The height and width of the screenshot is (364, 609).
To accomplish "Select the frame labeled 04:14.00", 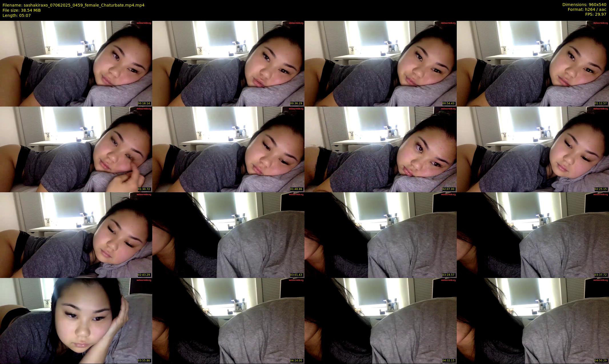I will [x=228, y=321].
